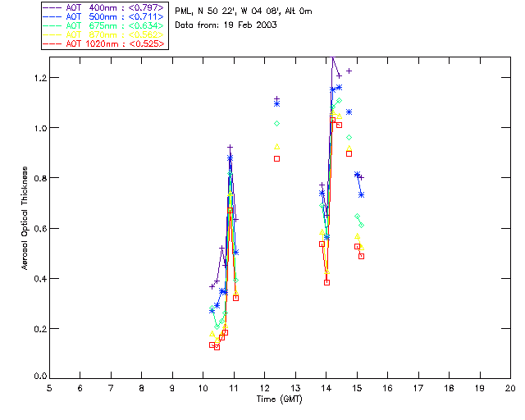Click the blue asterisk marker near 1.06 AOT

349,112
